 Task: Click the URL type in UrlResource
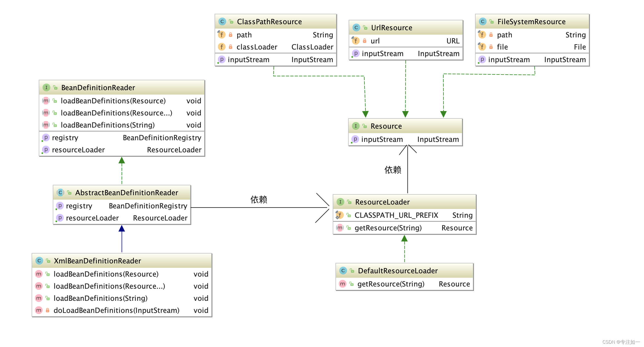[x=453, y=41]
